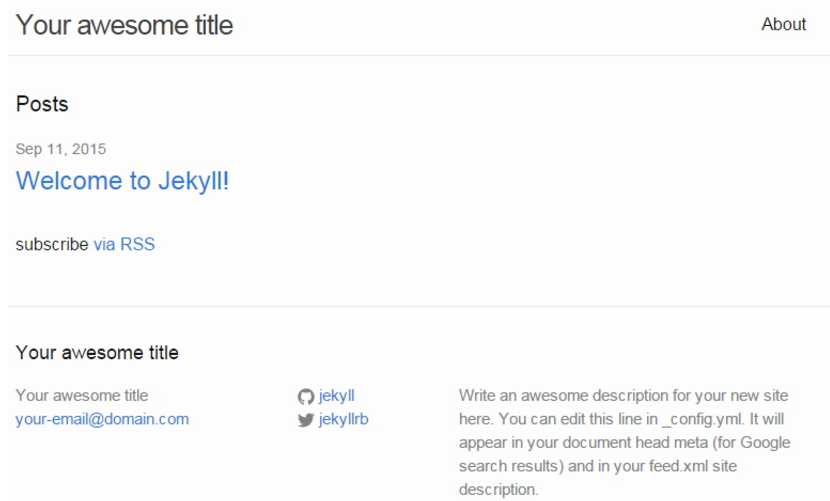830x501 pixels.
Task: Click the divider line above the footer
Action: click(419, 306)
